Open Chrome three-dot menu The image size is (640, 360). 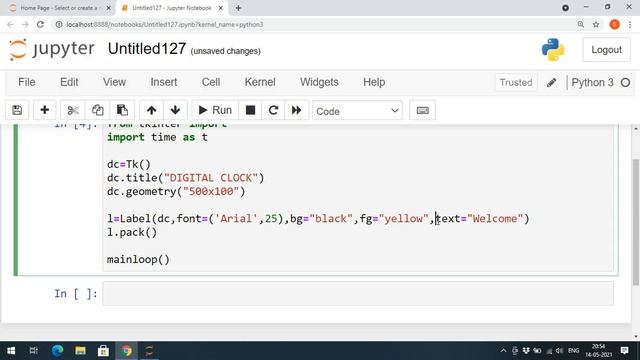click(630, 24)
